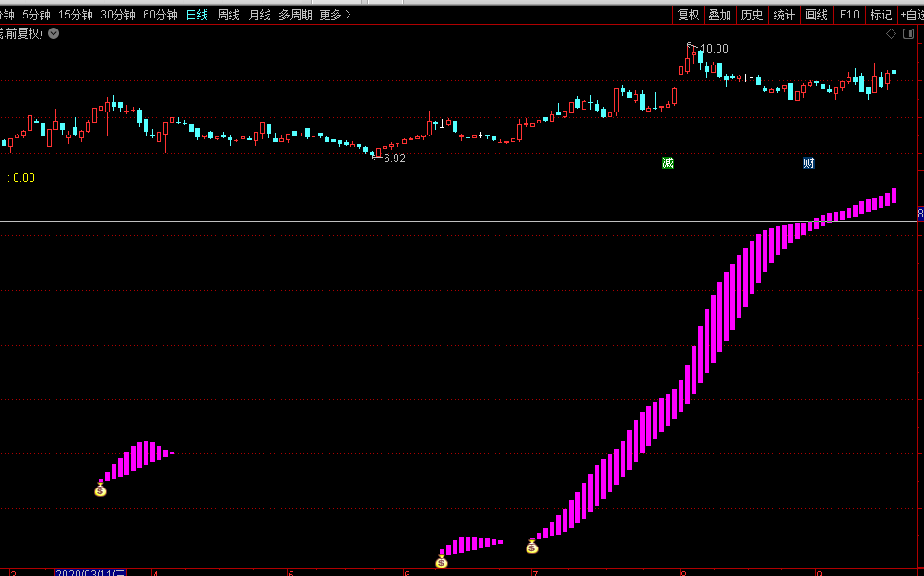This screenshot has width=924, height=576.
Task: Expand the 前复权 round dropdown arrow
Action: pyautogui.click(x=53, y=33)
